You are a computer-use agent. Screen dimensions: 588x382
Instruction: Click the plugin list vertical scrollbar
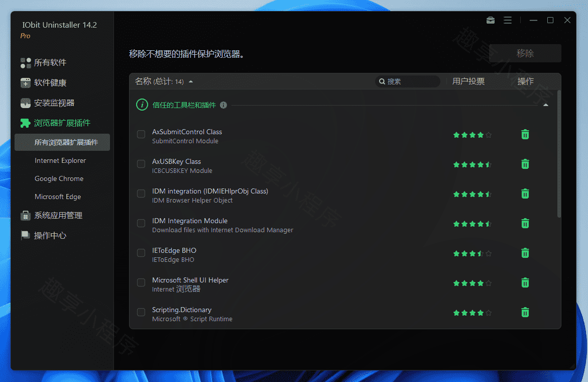pos(559,154)
